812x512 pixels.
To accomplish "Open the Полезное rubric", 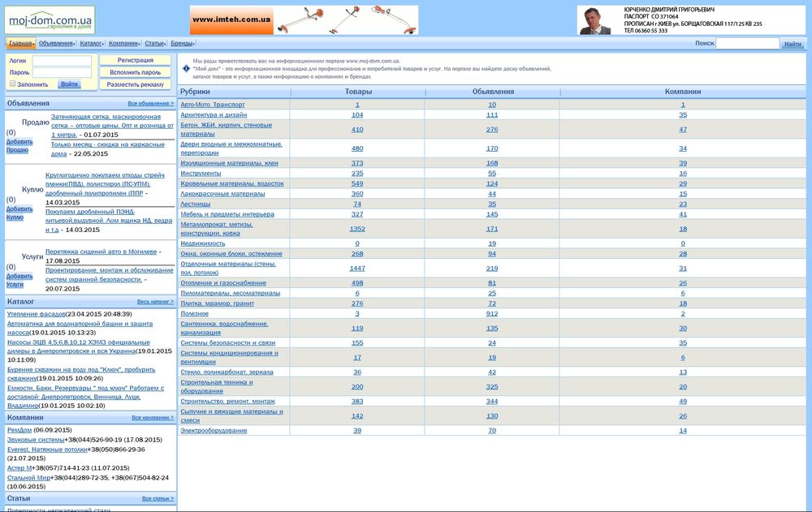I will 194,314.
